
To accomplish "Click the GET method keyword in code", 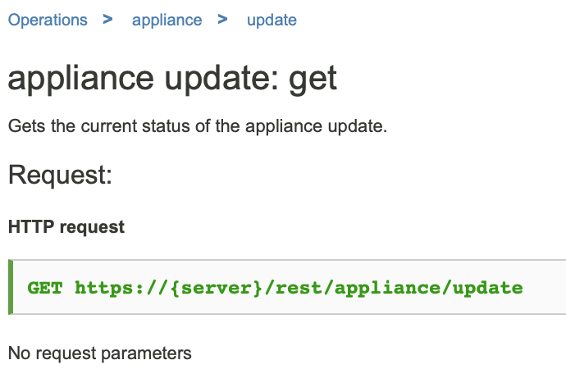I will 44,288.
